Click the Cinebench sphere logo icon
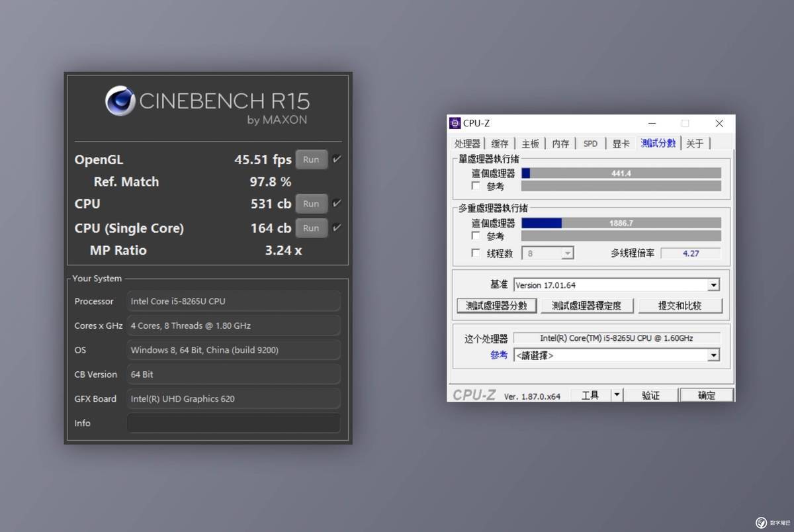The width and height of the screenshot is (794, 532). coord(120,101)
